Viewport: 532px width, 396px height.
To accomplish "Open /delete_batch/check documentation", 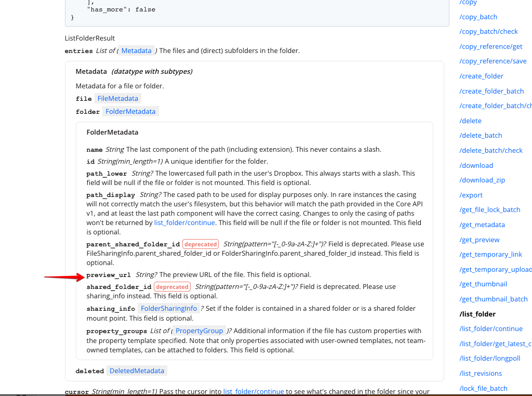I will [491, 150].
